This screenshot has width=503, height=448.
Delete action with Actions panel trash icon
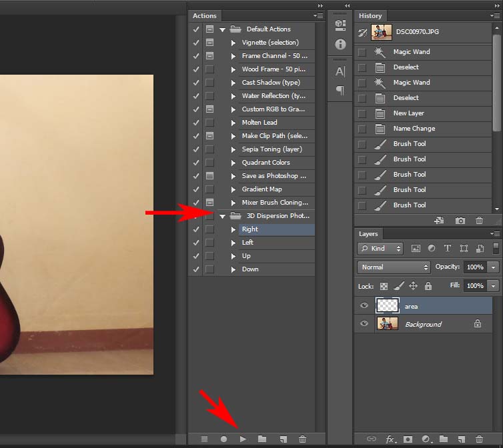point(302,439)
